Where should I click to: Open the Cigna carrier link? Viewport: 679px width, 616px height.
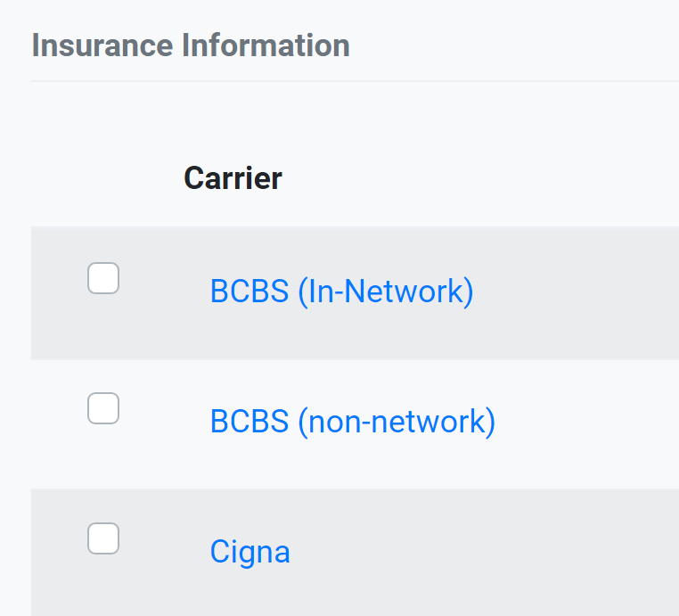tap(250, 552)
